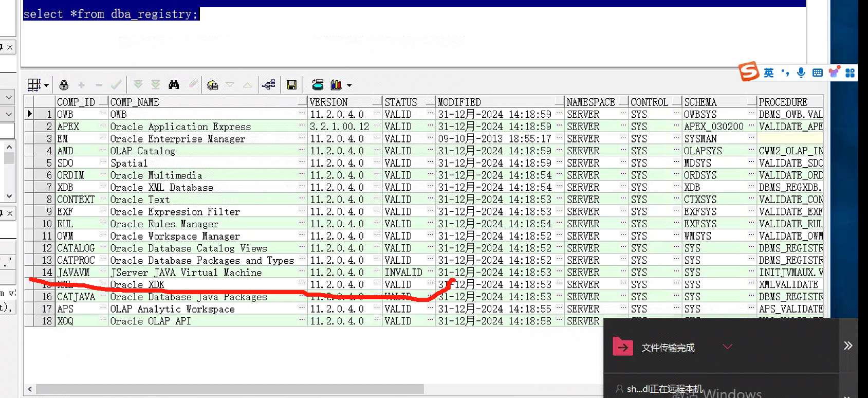
Task: Select the row 1 indicator
Action: 30,114
